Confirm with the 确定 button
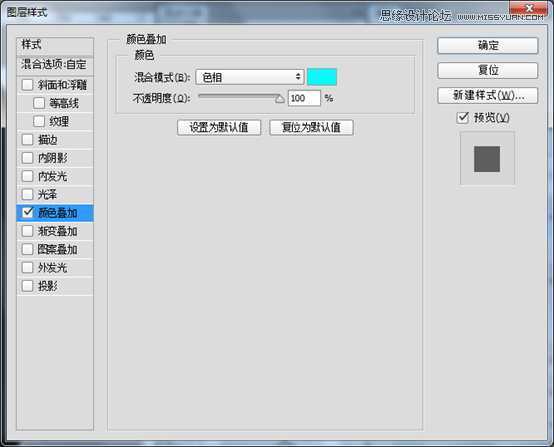 click(x=488, y=46)
